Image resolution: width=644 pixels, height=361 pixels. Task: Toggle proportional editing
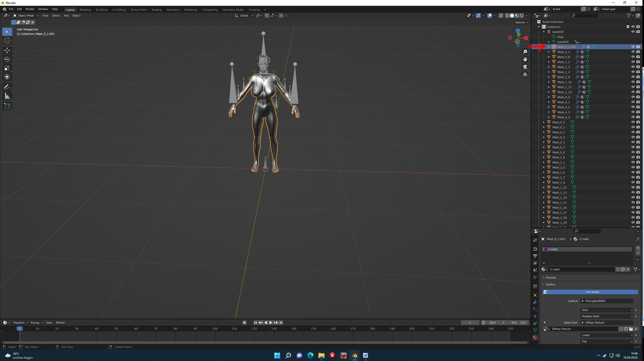281,16
